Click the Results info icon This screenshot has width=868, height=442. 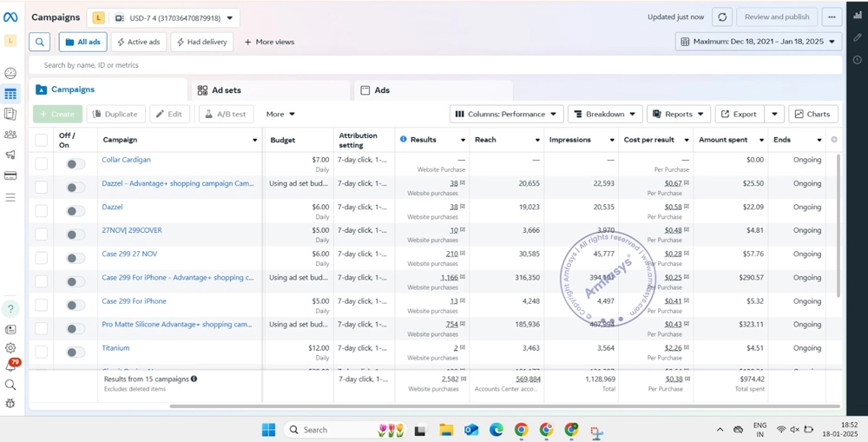(x=403, y=140)
